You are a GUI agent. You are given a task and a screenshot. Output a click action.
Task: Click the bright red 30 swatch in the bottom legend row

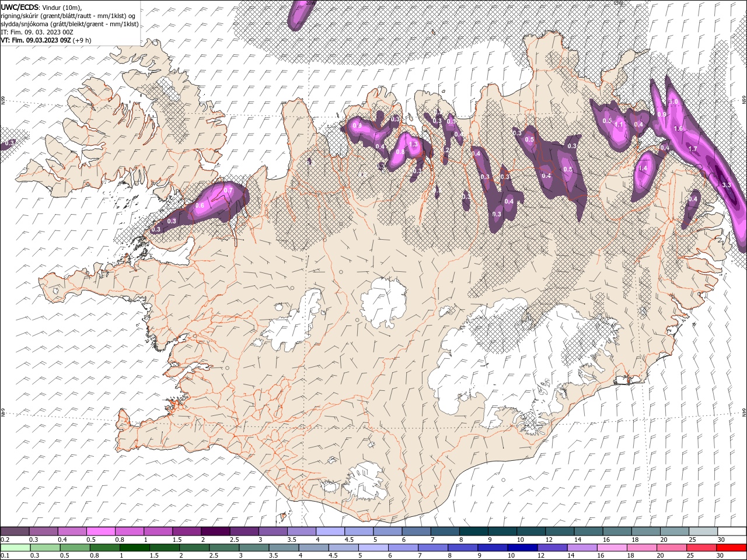[731, 548]
